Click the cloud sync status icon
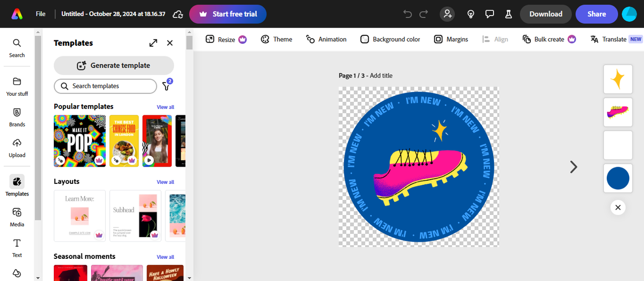The image size is (644, 281). 177,14
